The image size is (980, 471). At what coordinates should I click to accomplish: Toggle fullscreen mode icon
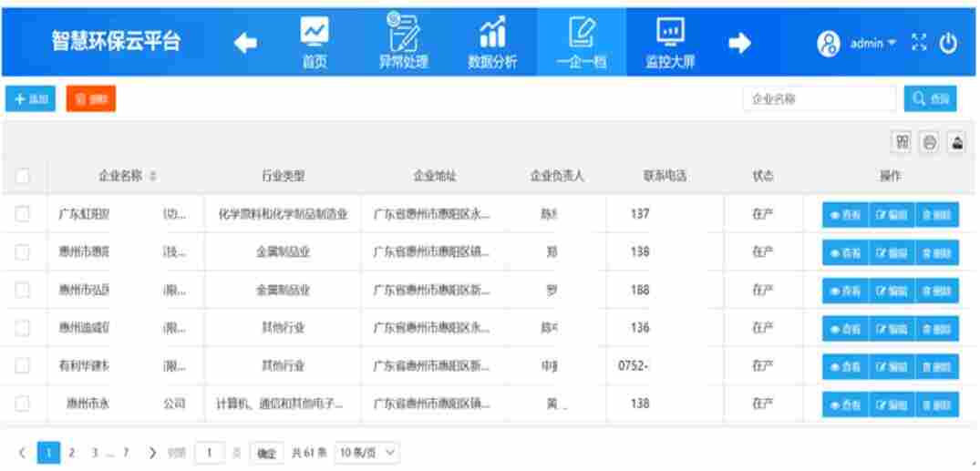[919, 43]
